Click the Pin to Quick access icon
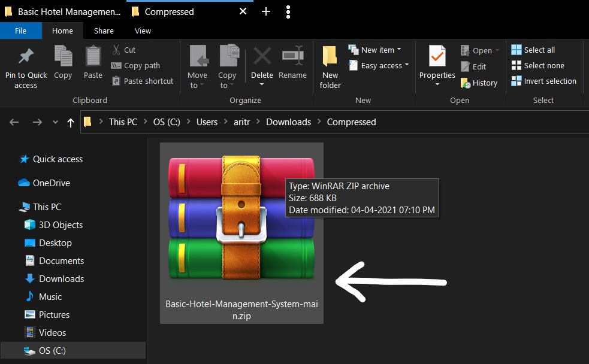Image resolution: width=589 pixels, height=364 pixels. coord(26,56)
